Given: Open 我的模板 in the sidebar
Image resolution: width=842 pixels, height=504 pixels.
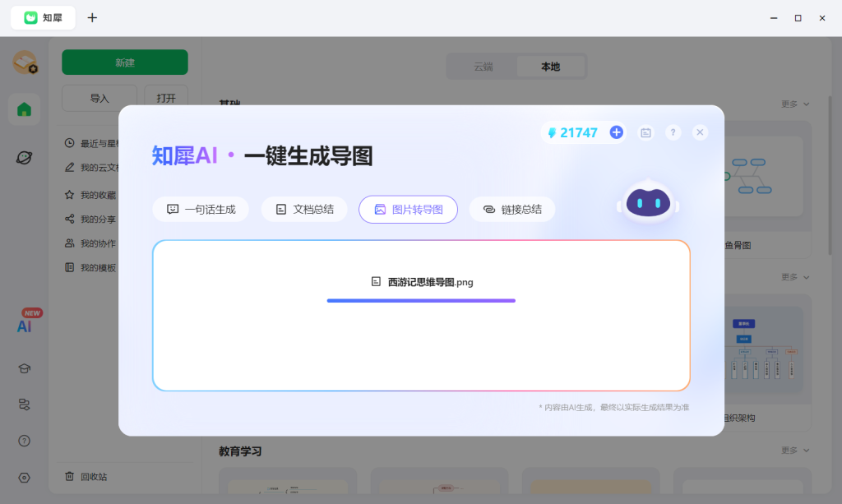Looking at the screenshot, I should [90, 267].
